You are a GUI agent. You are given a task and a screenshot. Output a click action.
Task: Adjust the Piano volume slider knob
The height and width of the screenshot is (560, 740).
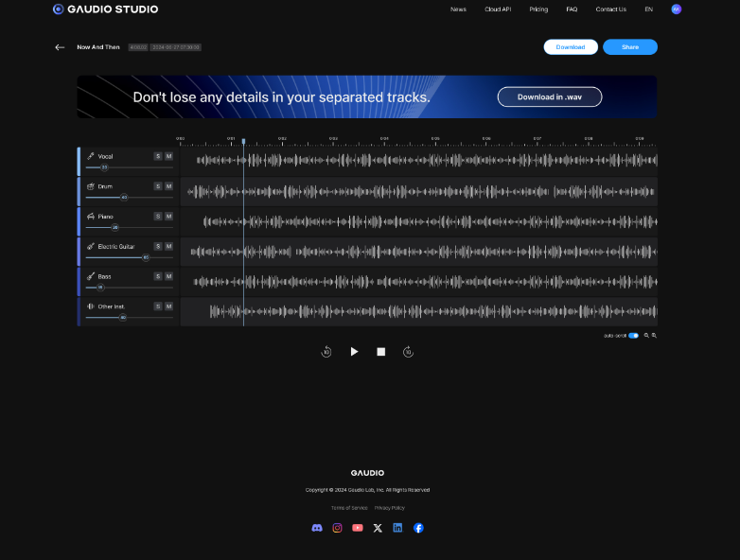(x=115, y=228)
